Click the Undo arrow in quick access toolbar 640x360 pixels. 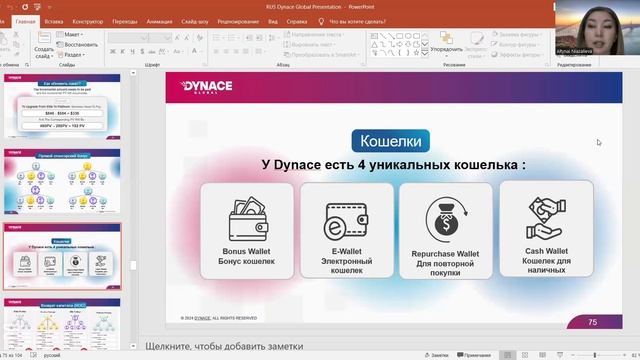point(10,7)
